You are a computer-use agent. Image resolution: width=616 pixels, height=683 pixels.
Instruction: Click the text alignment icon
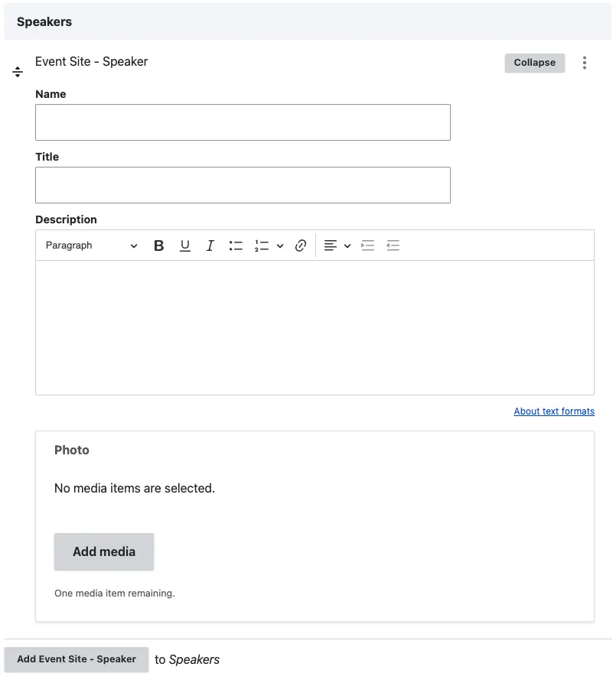331,246
